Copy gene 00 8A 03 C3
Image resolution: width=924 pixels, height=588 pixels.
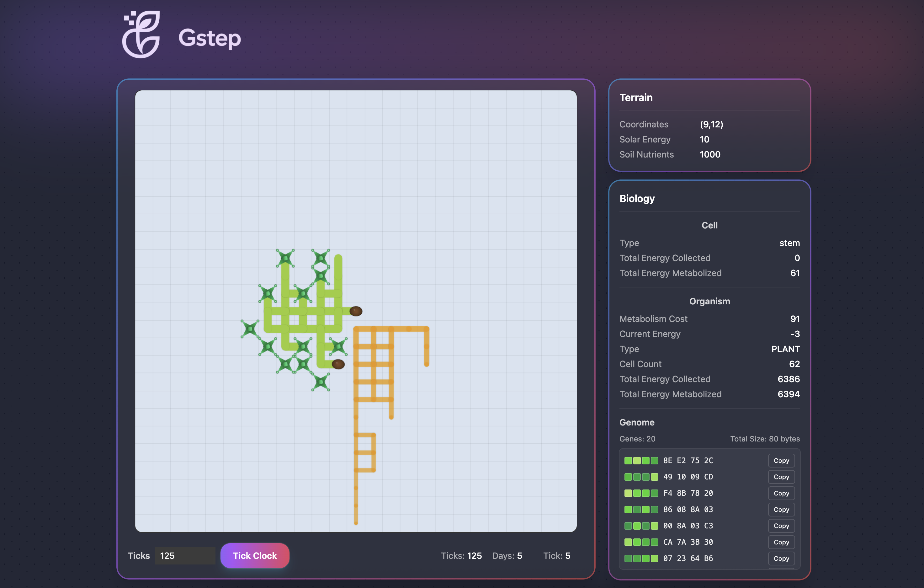click(781, 526)
